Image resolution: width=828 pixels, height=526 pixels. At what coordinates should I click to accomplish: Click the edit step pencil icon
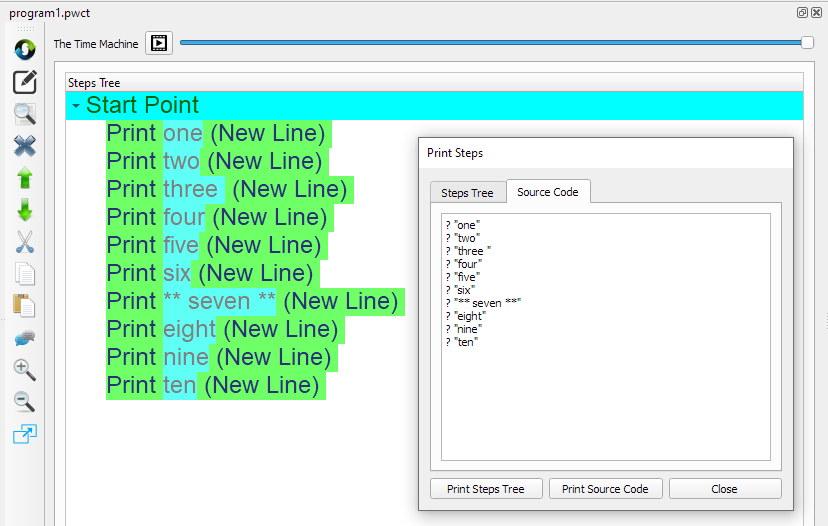(x=25, y=82)
